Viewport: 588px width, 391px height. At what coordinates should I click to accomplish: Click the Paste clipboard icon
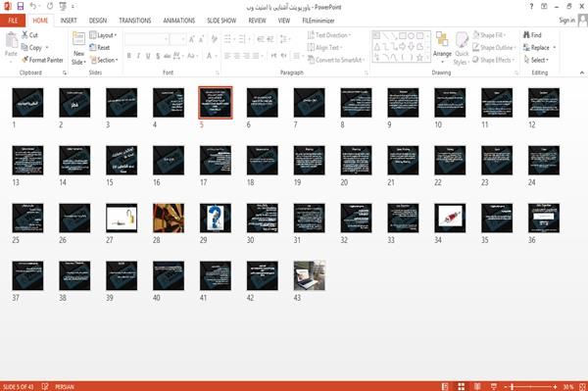point(11,40)
